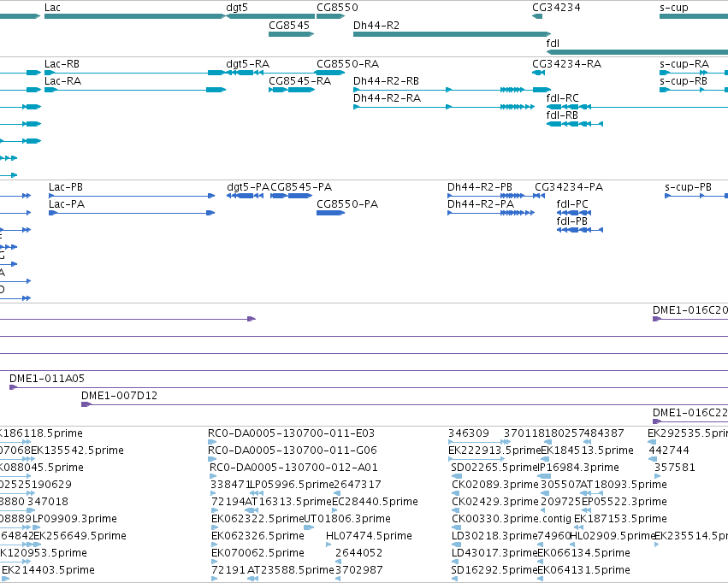Select clone DME1-011A05
Viewport: 728px width, 583px height.
[x=369, y=387]
